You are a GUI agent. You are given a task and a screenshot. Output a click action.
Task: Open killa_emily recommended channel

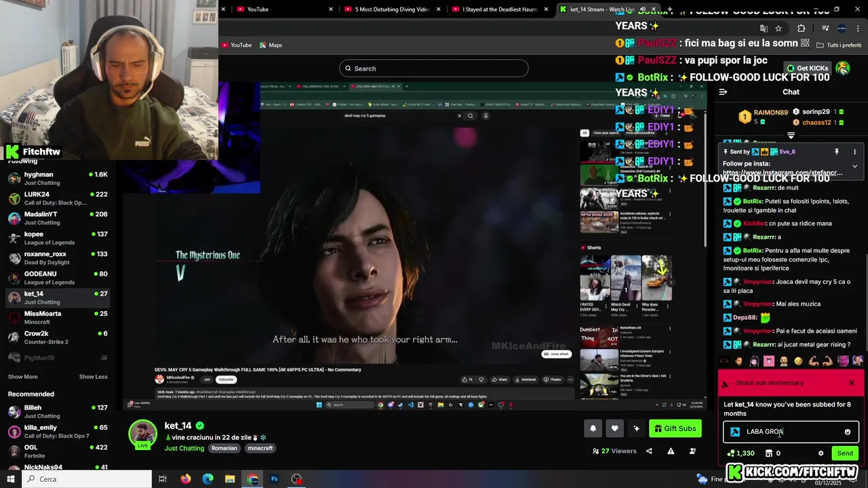click(58, 432)
